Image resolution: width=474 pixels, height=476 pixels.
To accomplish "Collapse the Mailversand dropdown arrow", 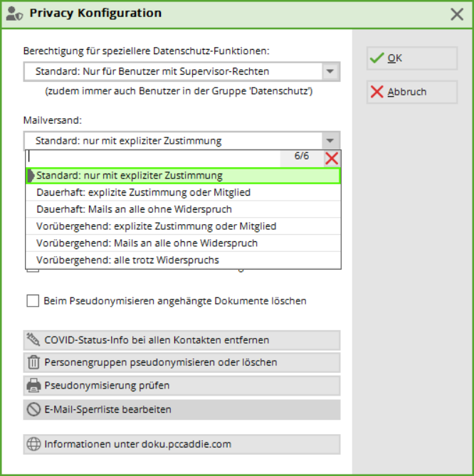I will click(x=330, y=141).
